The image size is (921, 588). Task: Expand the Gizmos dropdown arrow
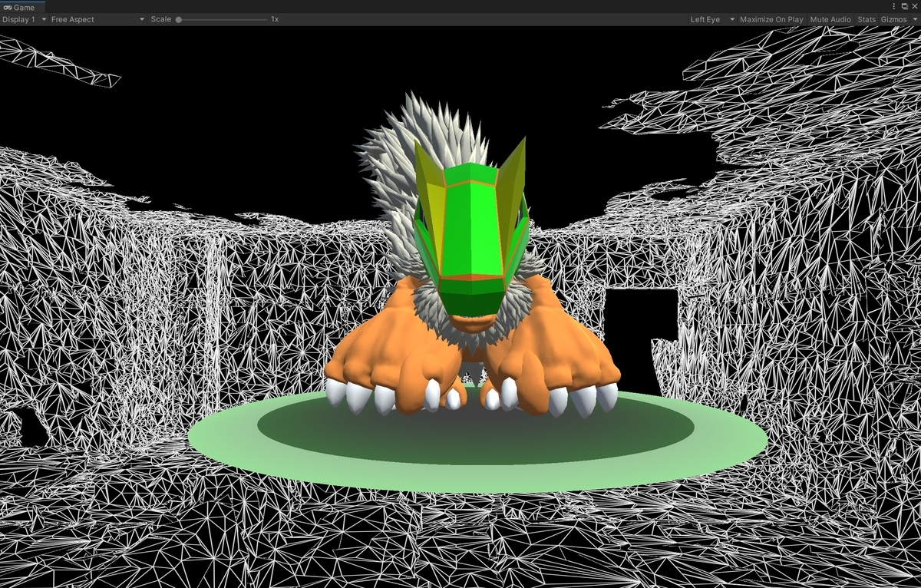pos(914,19)
